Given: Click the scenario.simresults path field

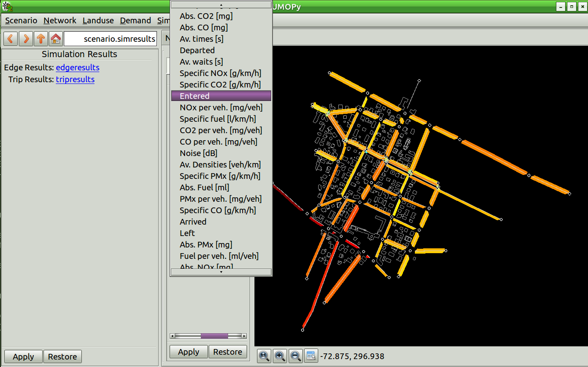Looking at the screenshot, I should [x=110, y=39].
